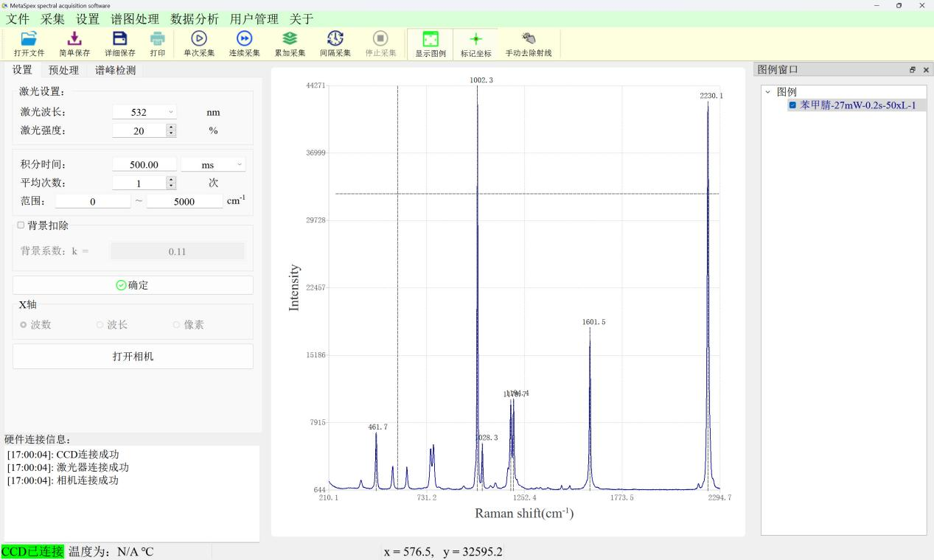Collapse the 图例 tree node
The height and width of the screenshot is (560, 934).
(767, 92)
